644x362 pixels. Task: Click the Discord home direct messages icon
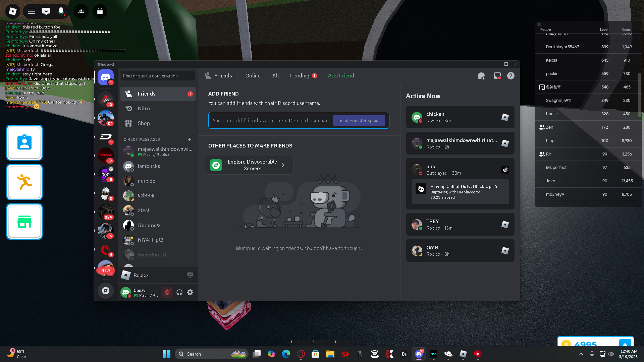[106, 77]
